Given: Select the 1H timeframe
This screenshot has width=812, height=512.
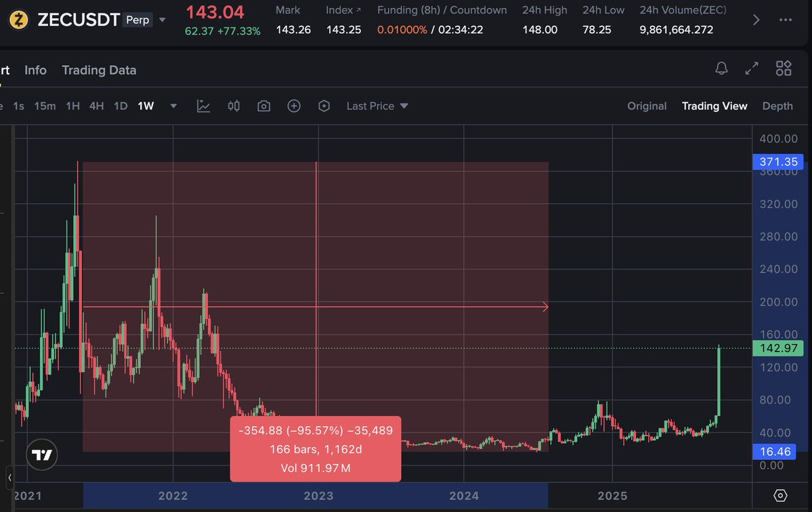Looking at the screenshot, I should click(72, 106).
